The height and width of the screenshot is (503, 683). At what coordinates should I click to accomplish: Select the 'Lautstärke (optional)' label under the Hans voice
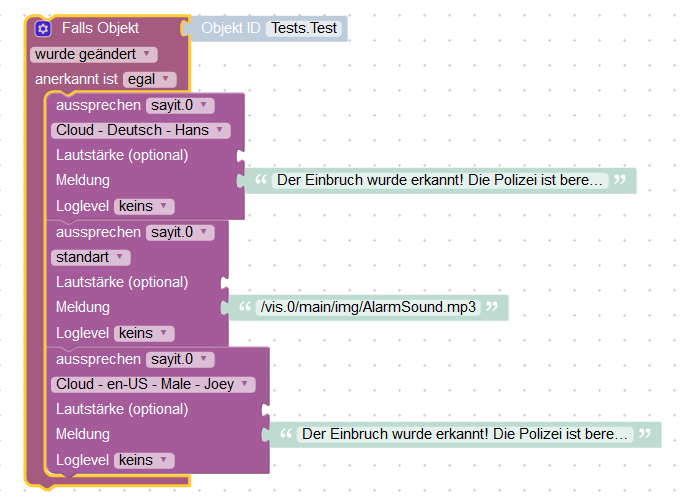[122, 155]
